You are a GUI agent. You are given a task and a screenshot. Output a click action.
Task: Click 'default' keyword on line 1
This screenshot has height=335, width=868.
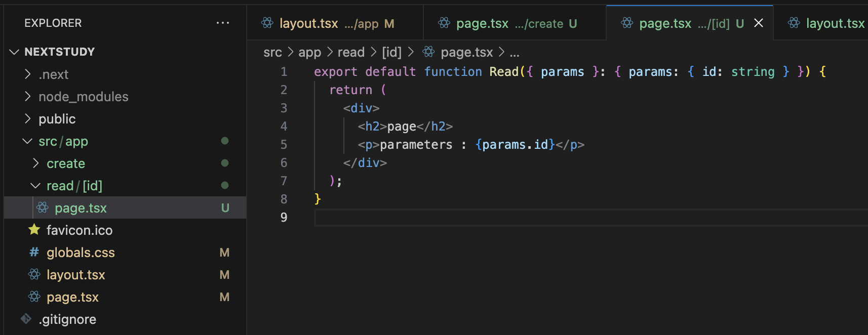point(390,72)
